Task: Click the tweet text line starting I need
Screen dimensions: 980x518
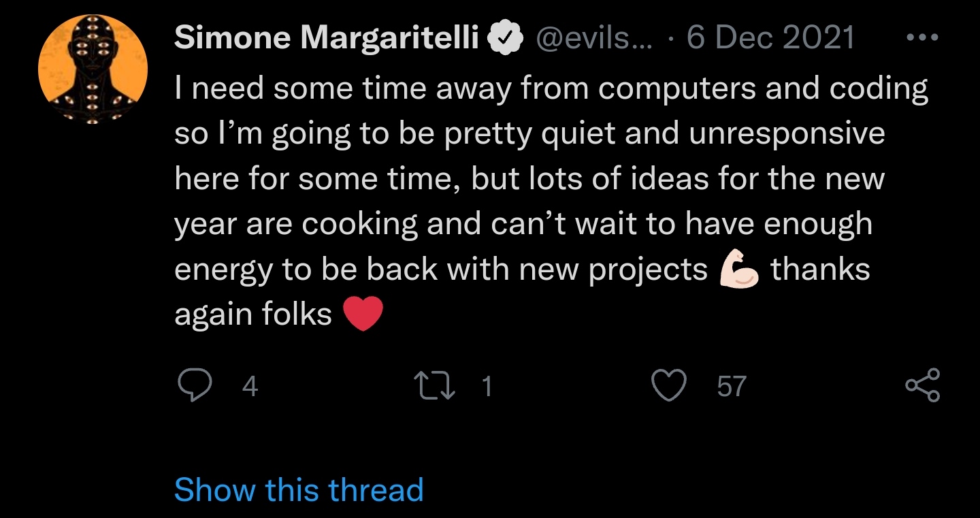Action: coord(551,89)
